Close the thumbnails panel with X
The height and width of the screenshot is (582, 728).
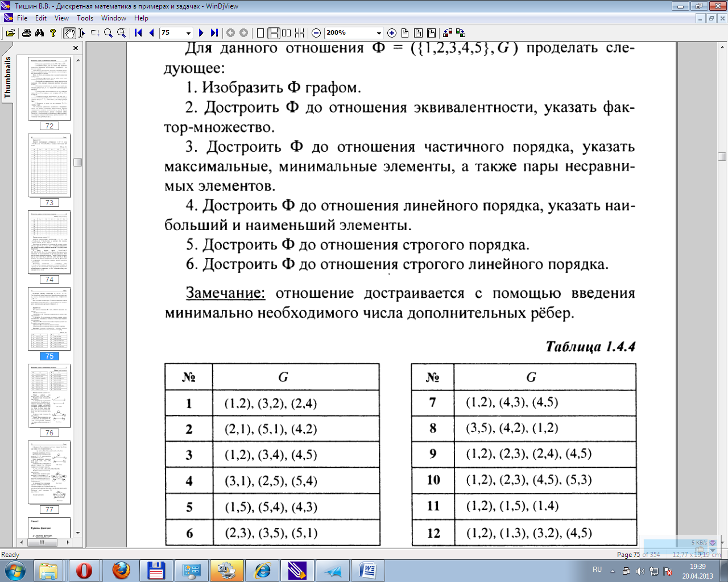pyautogui.click(x=76, y=48)
